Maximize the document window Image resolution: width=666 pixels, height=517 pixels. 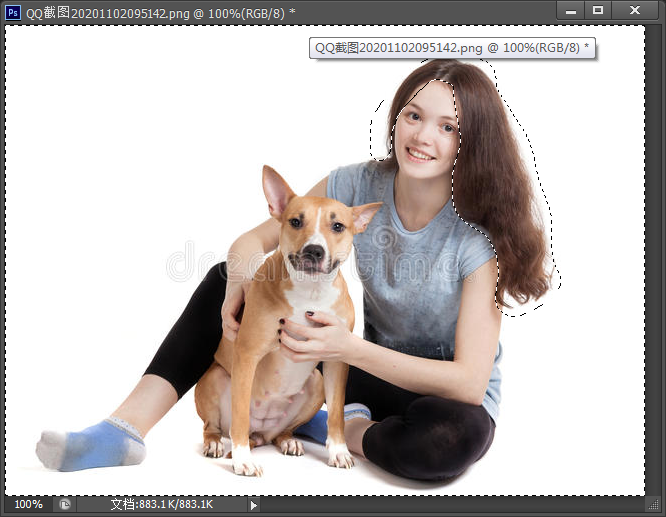[x=598, y=10]
